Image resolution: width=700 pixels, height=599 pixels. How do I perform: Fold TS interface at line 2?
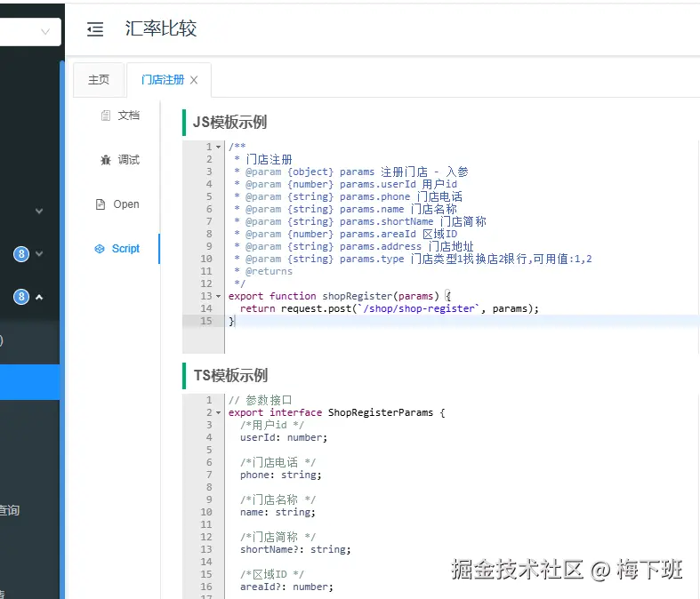tap(218, 413)
